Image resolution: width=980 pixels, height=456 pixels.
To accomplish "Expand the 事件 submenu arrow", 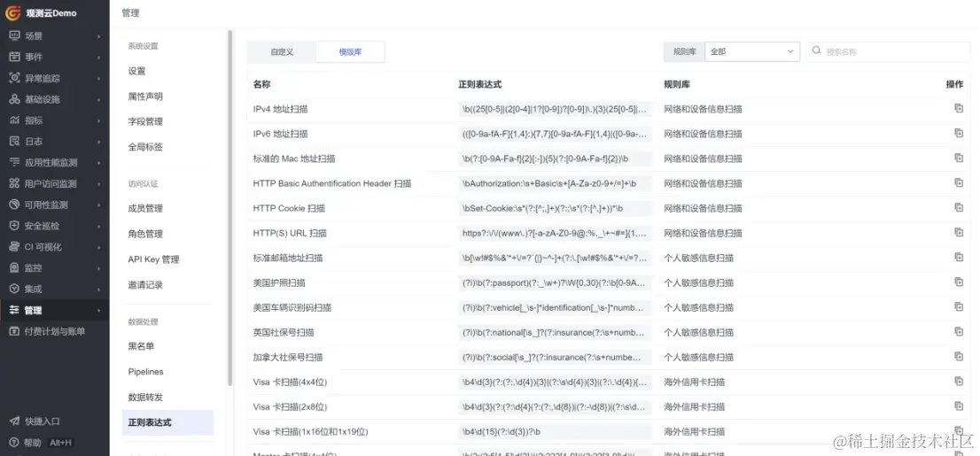I will pos(98,58).
